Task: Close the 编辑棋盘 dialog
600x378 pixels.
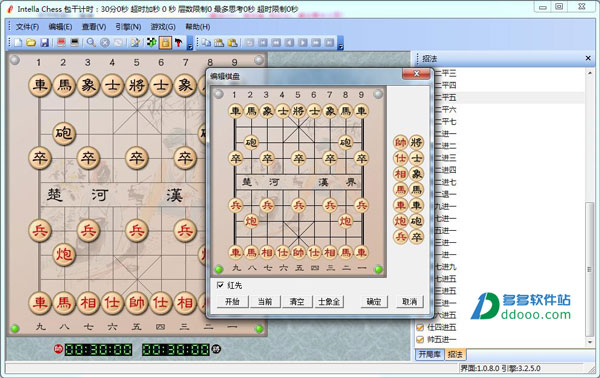Action: pyautogui.click(x=416, y=74)
